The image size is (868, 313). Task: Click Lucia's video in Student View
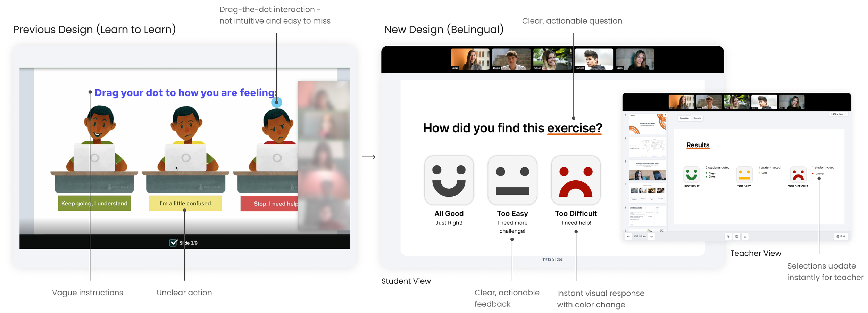coord(470,59)
